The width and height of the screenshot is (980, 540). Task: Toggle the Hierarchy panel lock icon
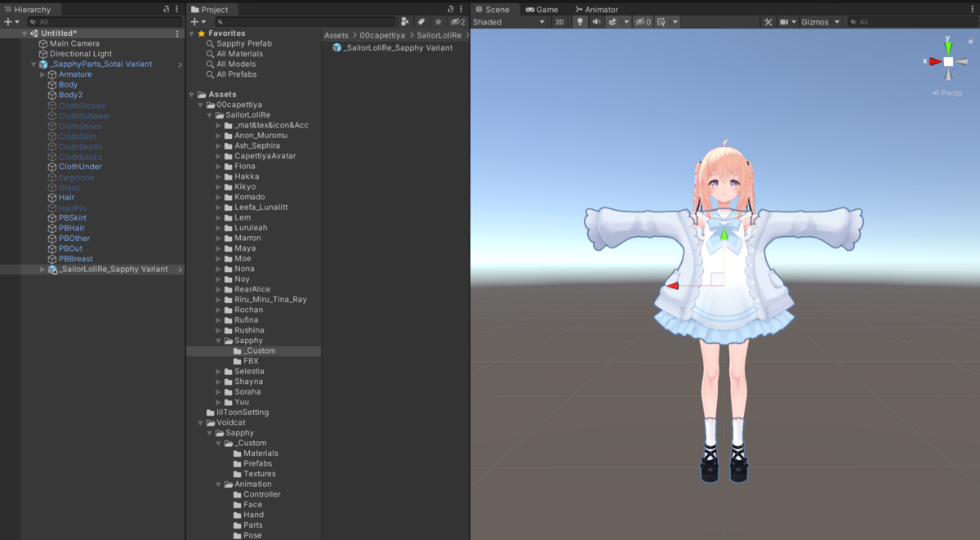(167, 9)
